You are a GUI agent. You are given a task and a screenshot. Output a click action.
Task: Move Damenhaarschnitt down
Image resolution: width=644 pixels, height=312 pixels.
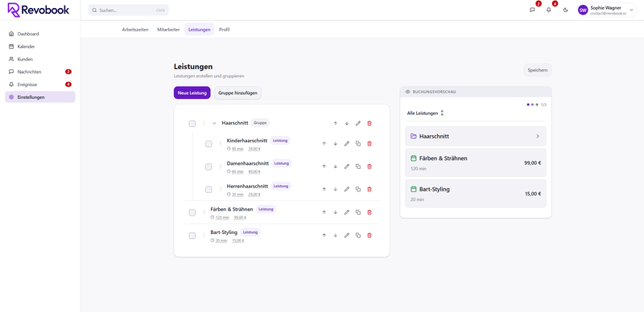point(335,166)
